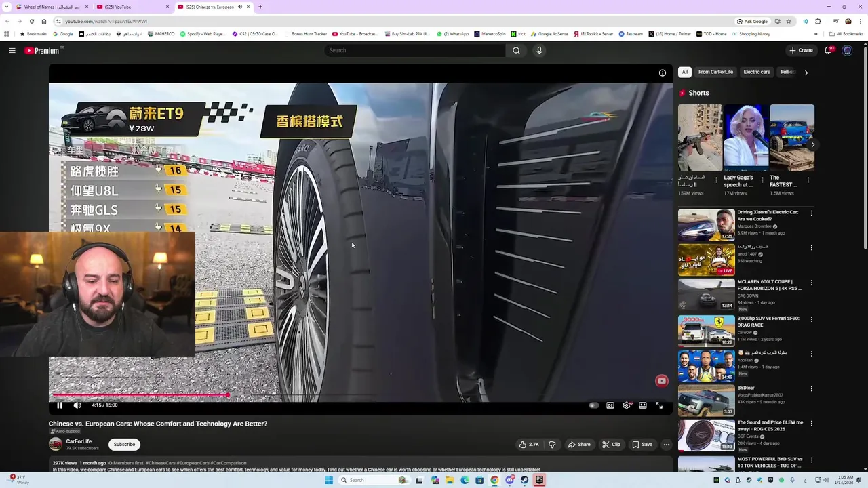Show video info card icon
868x488 pixels.
(663, 73)
